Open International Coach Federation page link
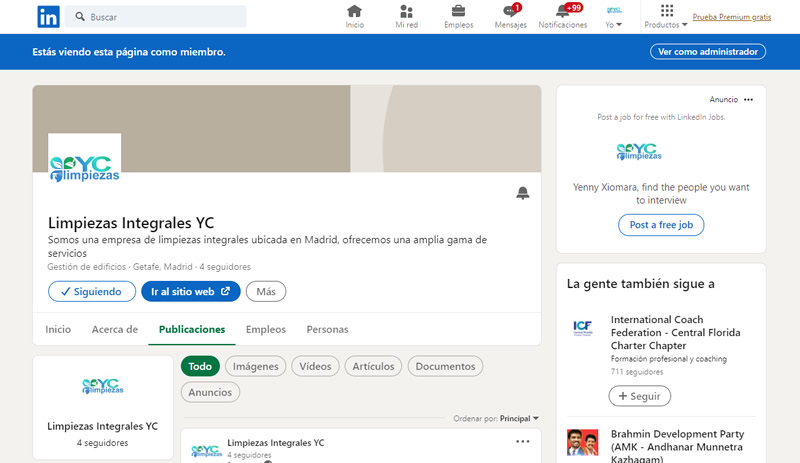Screen dimensions: 800x463 (x=676, y=332)
